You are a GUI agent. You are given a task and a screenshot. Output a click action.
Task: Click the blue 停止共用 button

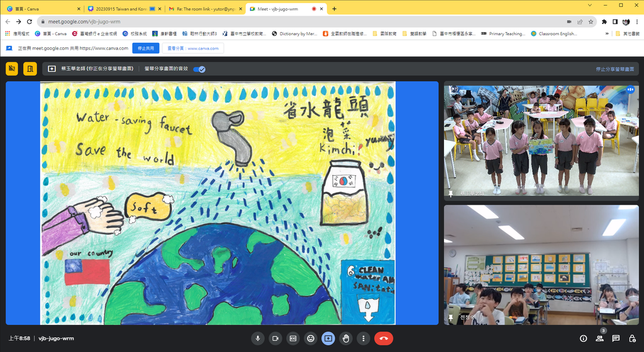pyautogui.click(x=146, y=48)
